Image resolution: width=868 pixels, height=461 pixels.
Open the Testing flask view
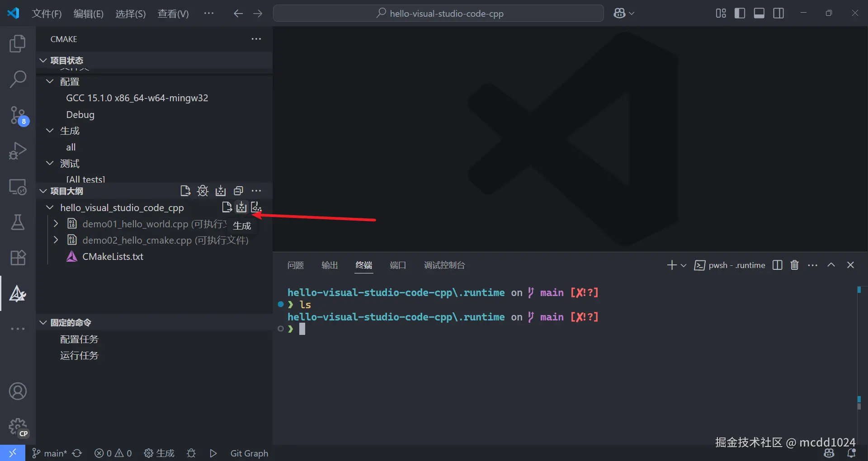pyautogui.click(x=18, y=222)
